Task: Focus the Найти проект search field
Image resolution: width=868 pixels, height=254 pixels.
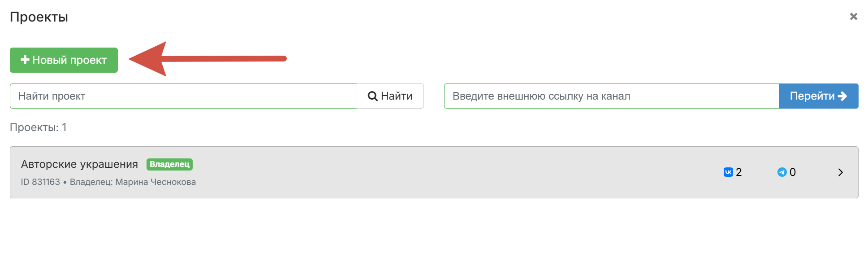Action: pos(183,96)
